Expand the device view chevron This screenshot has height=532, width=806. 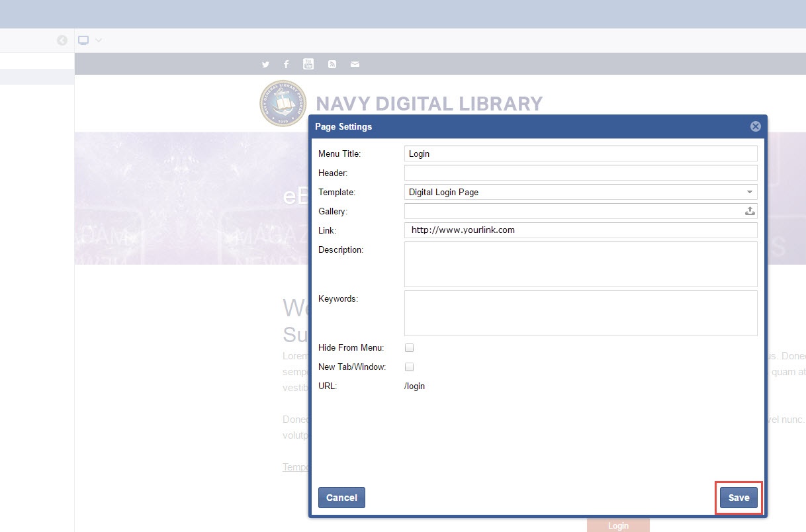coord(99,40)
